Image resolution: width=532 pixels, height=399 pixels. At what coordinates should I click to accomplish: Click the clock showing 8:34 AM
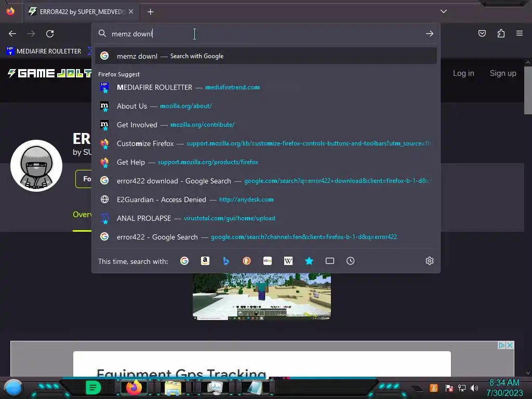(x=504, y=388)
